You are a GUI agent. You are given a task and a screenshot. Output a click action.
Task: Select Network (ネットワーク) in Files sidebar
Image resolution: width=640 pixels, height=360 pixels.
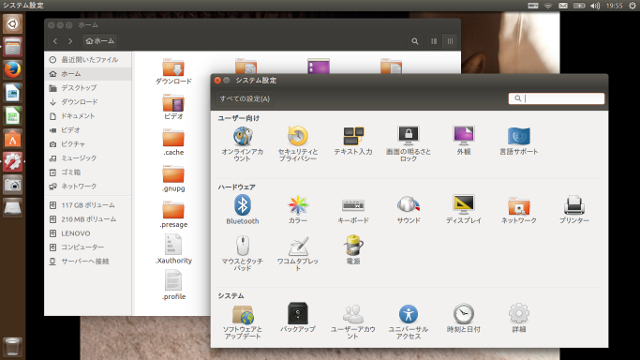tap(88, 186)
